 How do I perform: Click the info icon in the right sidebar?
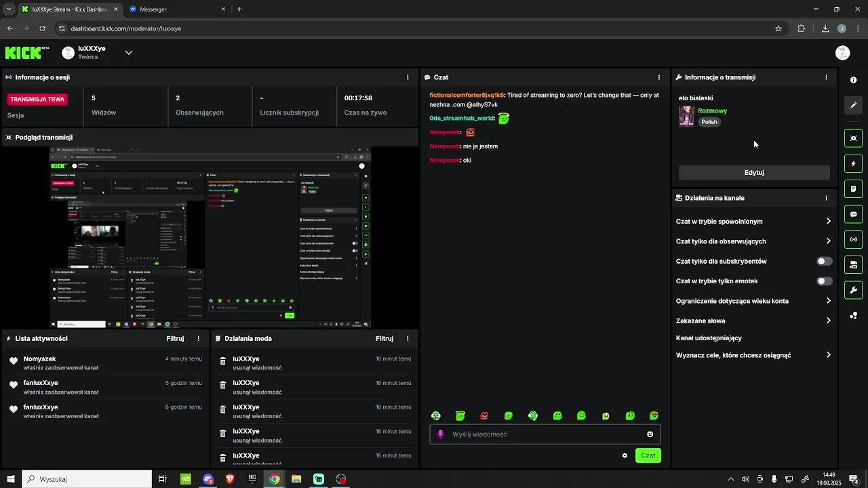(853, 80)
